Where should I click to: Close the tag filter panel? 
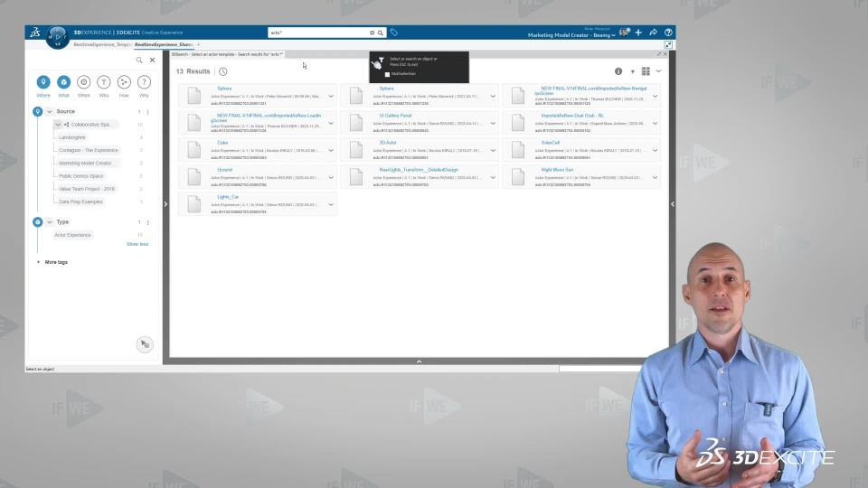pos(152,60)
